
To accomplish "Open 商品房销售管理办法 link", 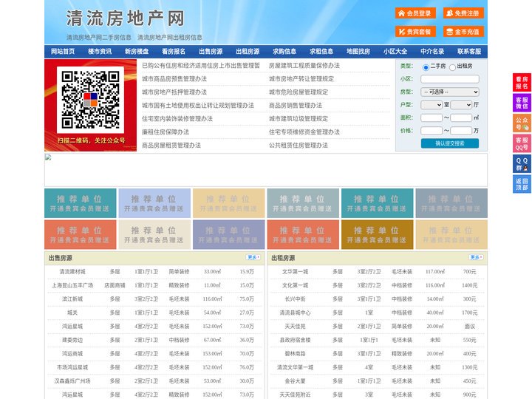I will (x=296, y=105).
